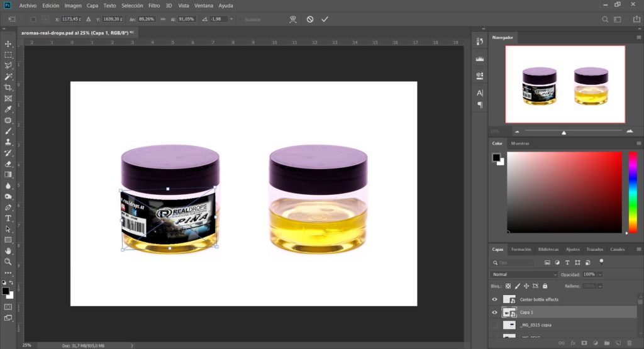The height and width of the screenshot is (349, 644).
Task: Create a new layer icon
Action: tap(618, 343)
